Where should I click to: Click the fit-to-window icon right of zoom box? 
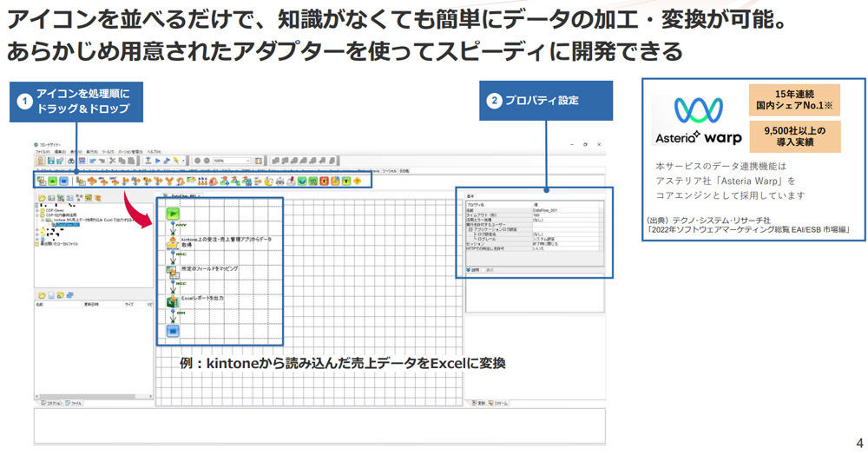[259, 162]
